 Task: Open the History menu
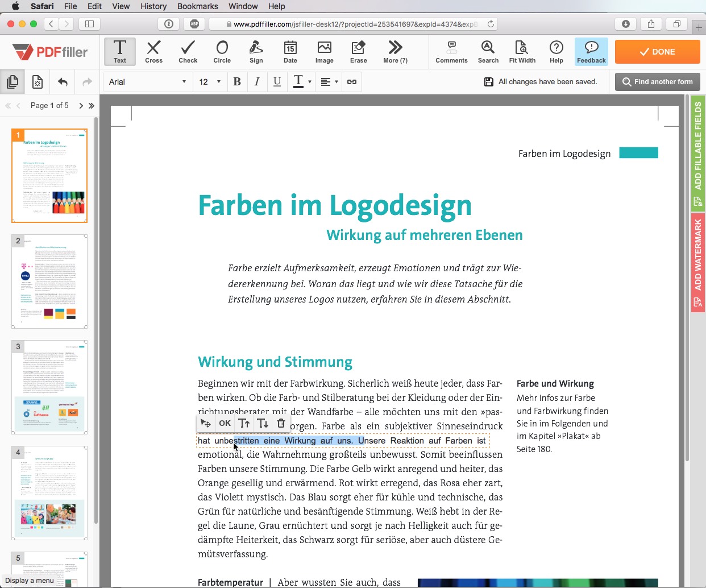click(x=153, y=6)
